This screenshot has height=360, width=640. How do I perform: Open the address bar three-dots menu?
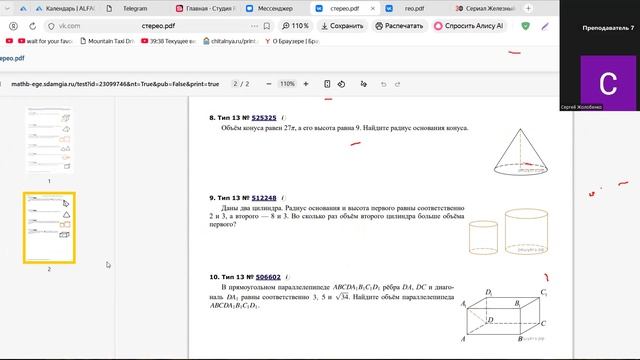click(254, 26)
